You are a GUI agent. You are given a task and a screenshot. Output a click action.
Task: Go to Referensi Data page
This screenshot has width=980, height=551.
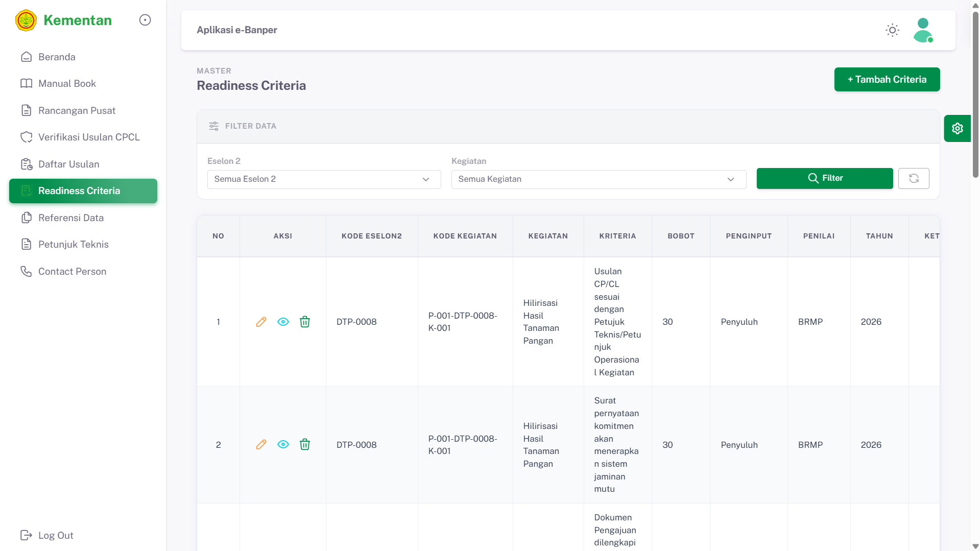70,218
